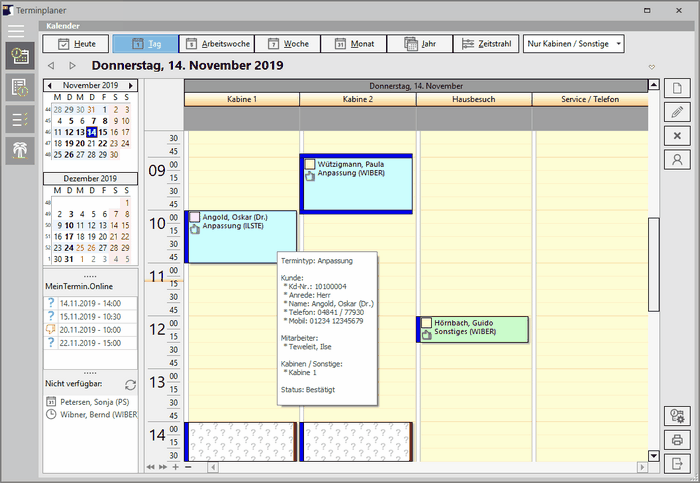Click the new appointment document icon

[677, 87]
